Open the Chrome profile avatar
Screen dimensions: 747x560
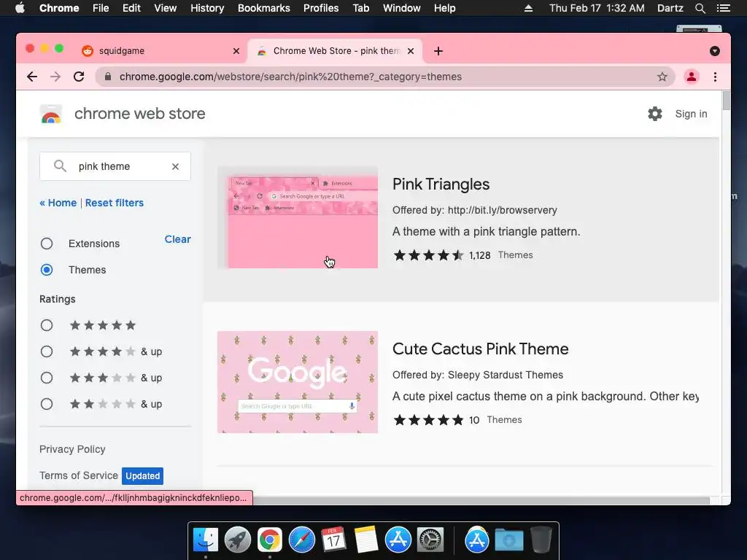692,77
